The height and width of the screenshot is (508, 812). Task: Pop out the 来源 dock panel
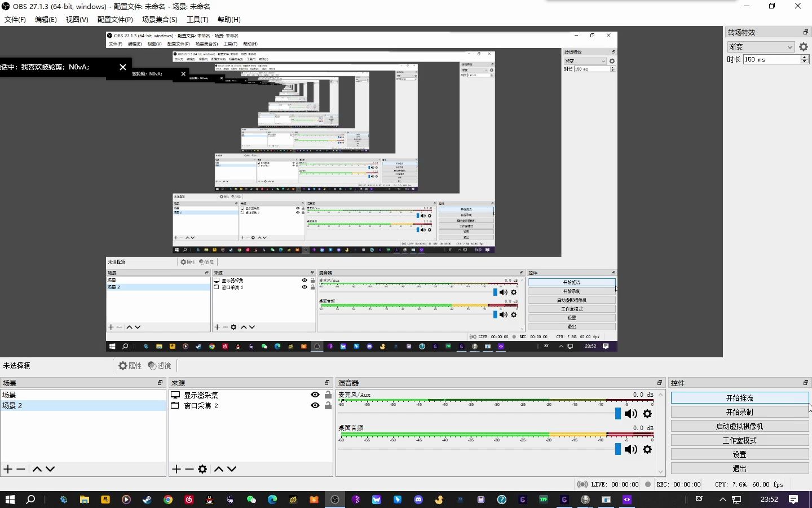[327, 383]
